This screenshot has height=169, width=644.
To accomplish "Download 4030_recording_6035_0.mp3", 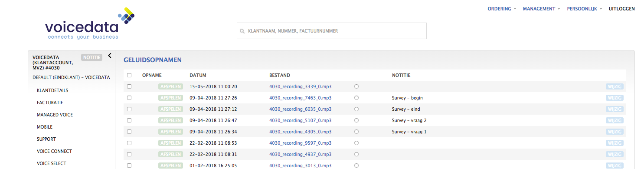I will coord(300,109).
